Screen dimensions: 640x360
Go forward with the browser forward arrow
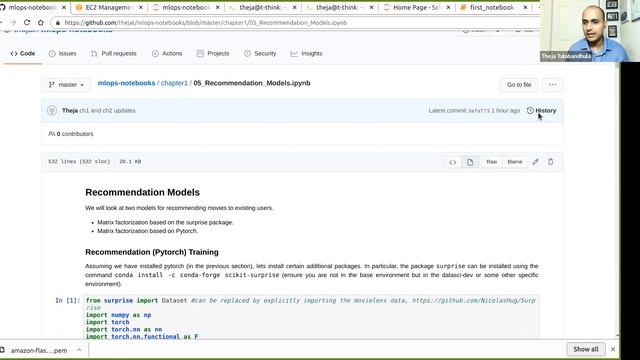pos(13,22)
